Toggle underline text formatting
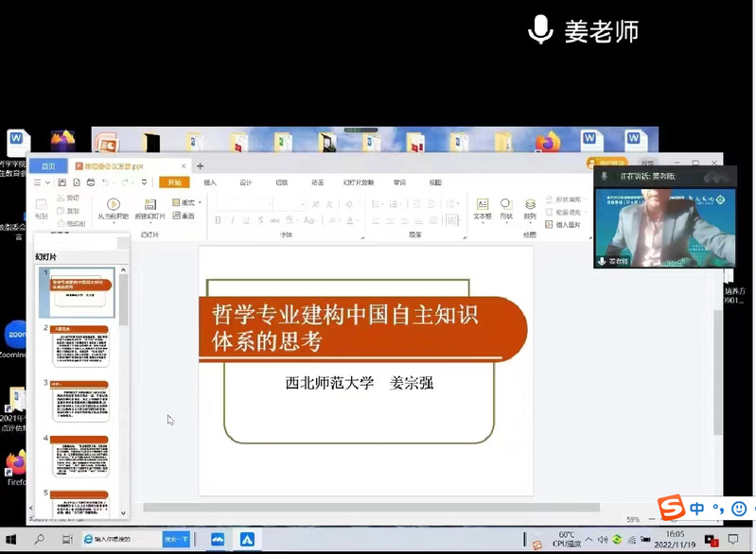Screen dimensions: 756x554 (245, 221)
